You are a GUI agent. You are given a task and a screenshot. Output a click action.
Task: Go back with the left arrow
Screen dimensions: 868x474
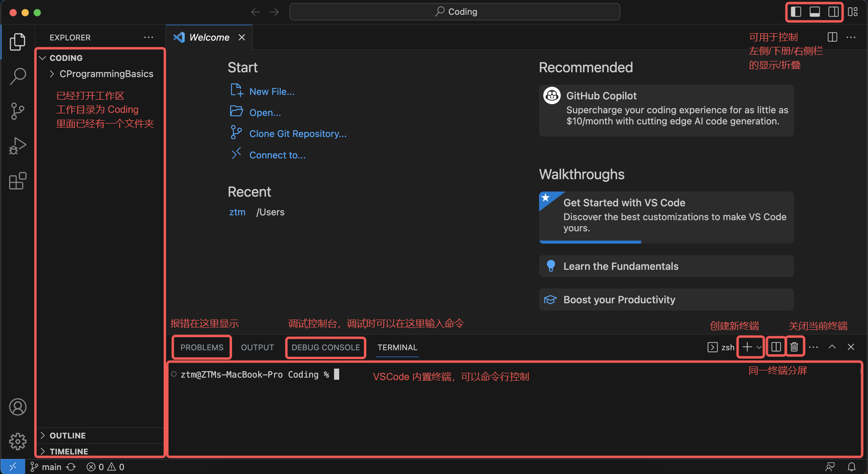pos(255,12)
